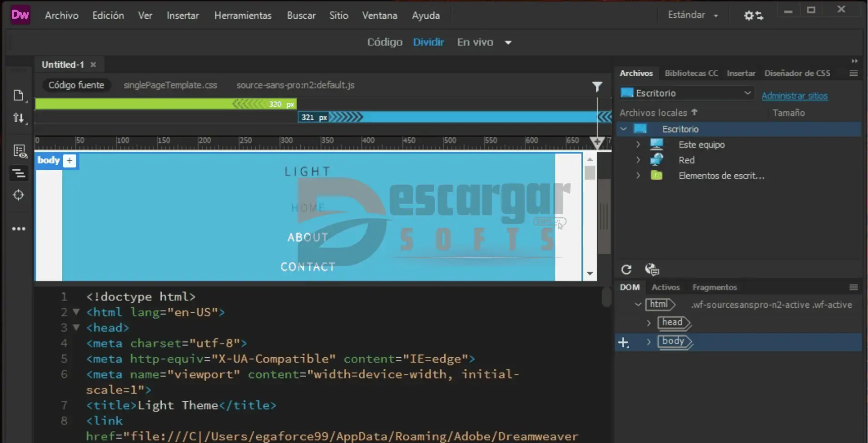Open related file source-sans-pro:n2:default.js
Viewport: 868px width, 443px height.
pos(295,85)
